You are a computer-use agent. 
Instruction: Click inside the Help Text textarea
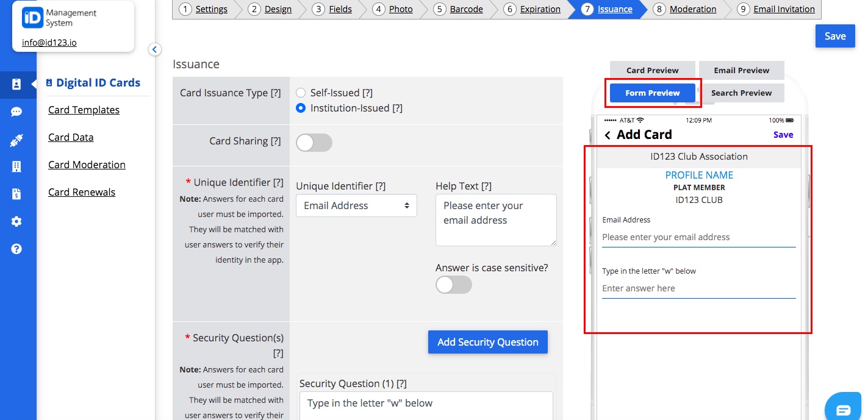click(x=495, y=219)
